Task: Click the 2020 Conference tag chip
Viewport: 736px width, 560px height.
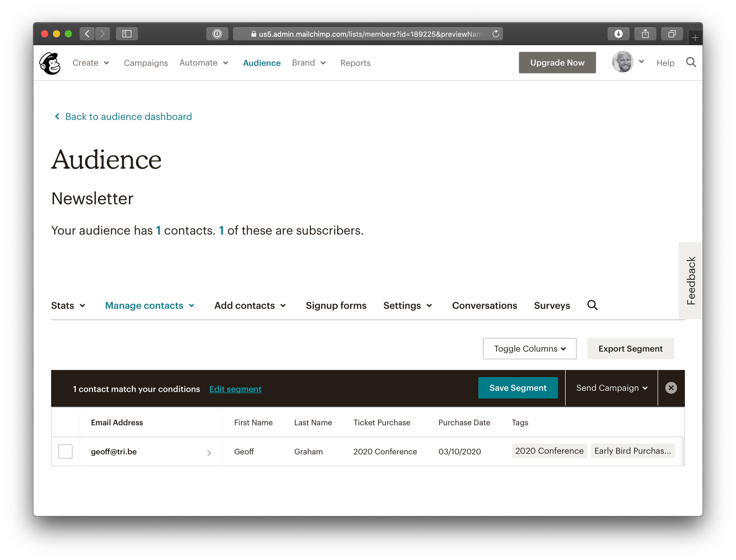Action: 549,451
